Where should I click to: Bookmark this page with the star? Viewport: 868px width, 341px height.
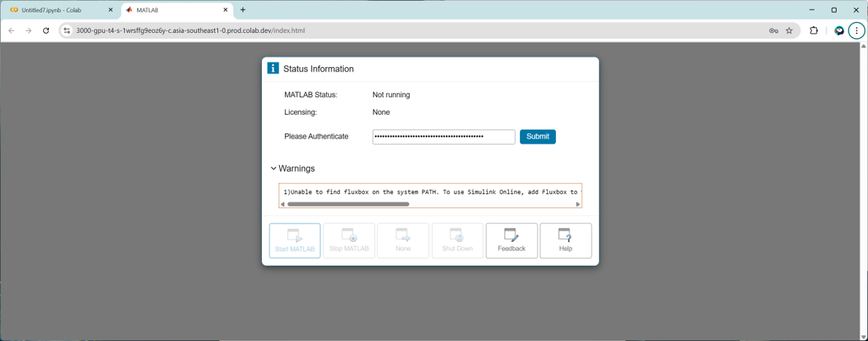[789, 31]
